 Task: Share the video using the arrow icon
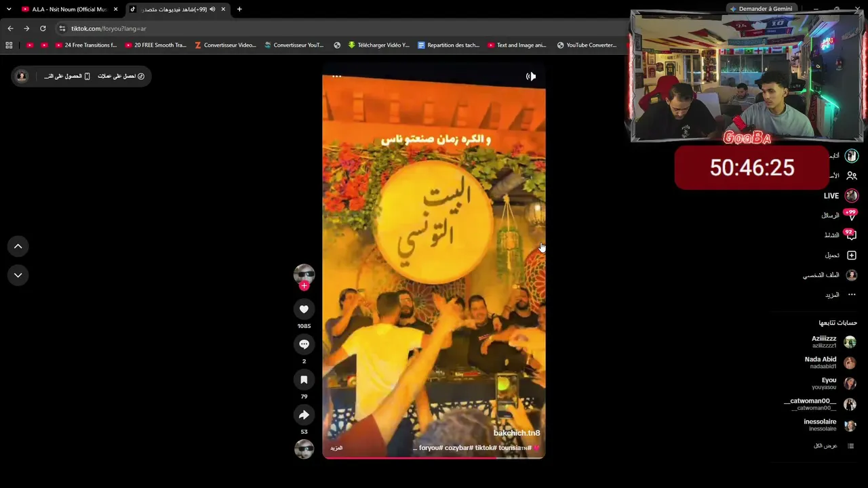pyautogui.click(x=304, y=415)
